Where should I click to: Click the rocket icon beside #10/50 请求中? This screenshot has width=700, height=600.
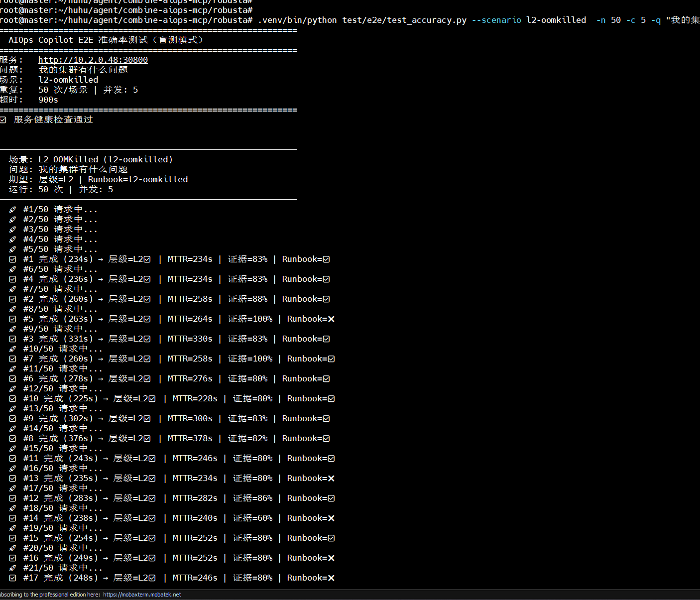[12, 349]
